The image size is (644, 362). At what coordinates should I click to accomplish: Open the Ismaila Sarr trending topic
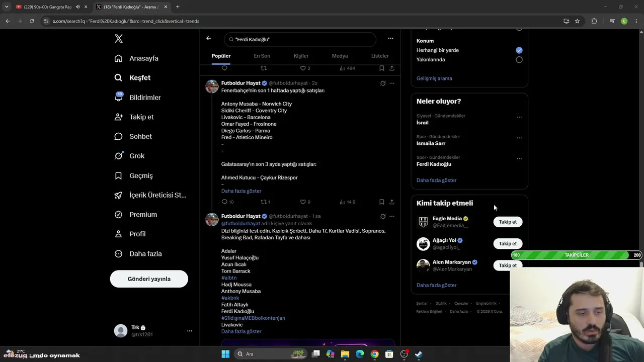coord(431,143)
